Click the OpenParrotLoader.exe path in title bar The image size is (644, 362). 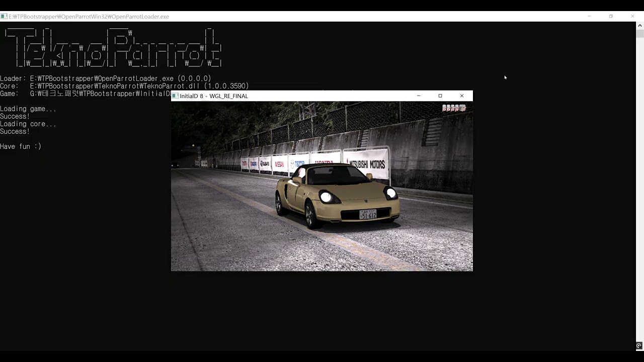coord(89,17)
